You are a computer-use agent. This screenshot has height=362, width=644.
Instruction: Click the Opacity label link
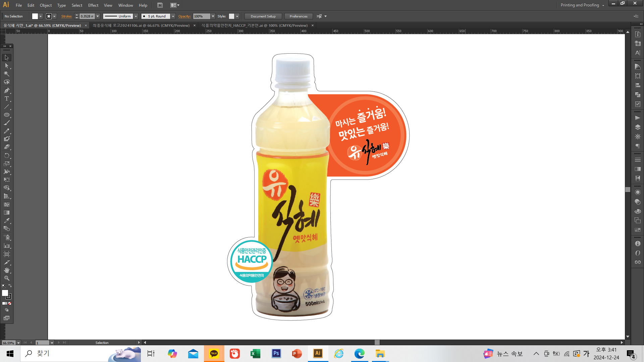coord(184,16)
